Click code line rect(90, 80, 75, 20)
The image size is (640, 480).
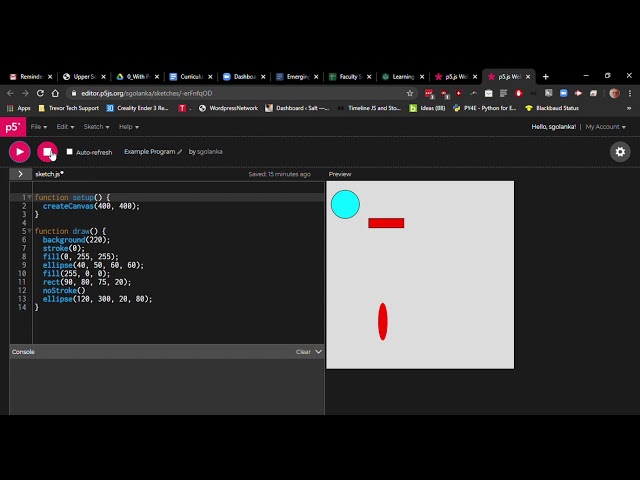tap(87, 282)
